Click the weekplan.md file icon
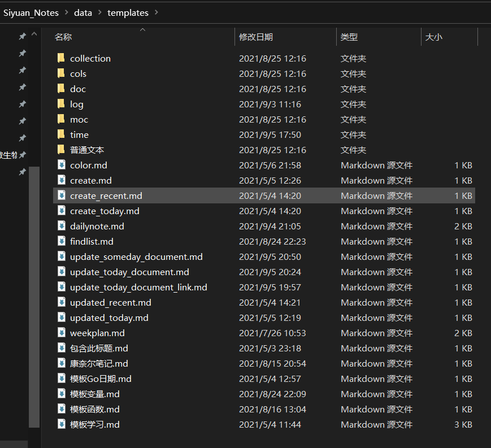This screenshot has width=491, height=448. point(61,333)
